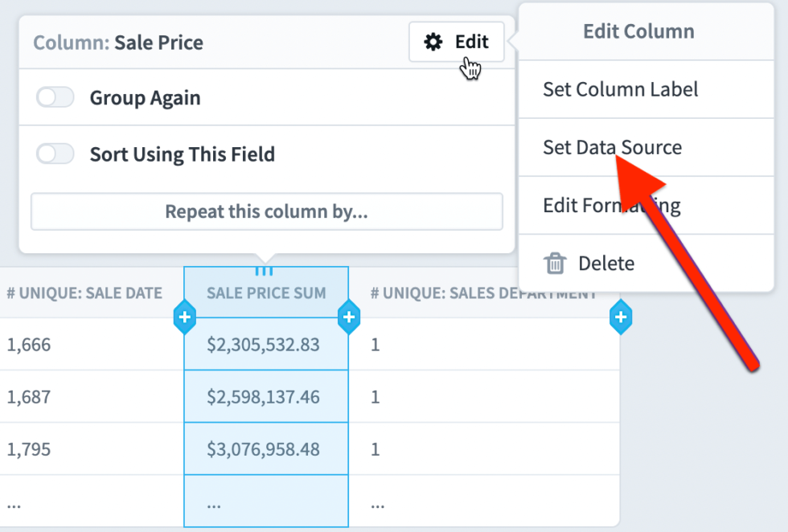Click the gear icon beside Edit
This screenshot has width=788, height=532.
pos(434,43)
